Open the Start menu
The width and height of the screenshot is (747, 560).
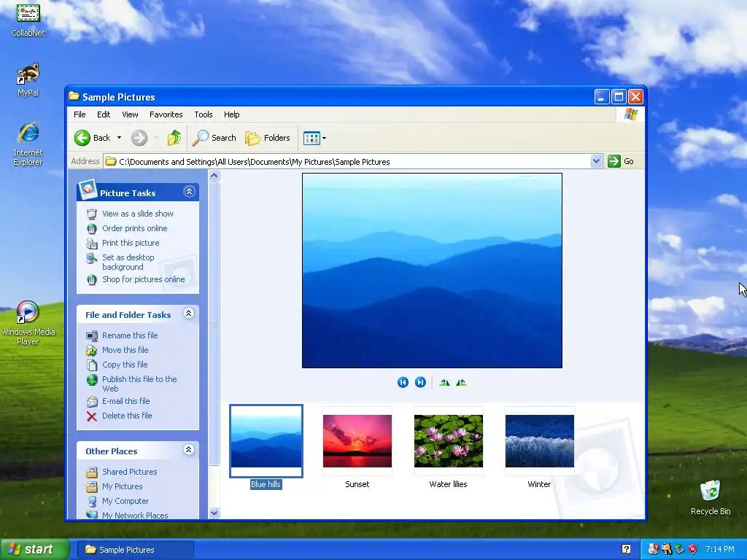point(34,550)
